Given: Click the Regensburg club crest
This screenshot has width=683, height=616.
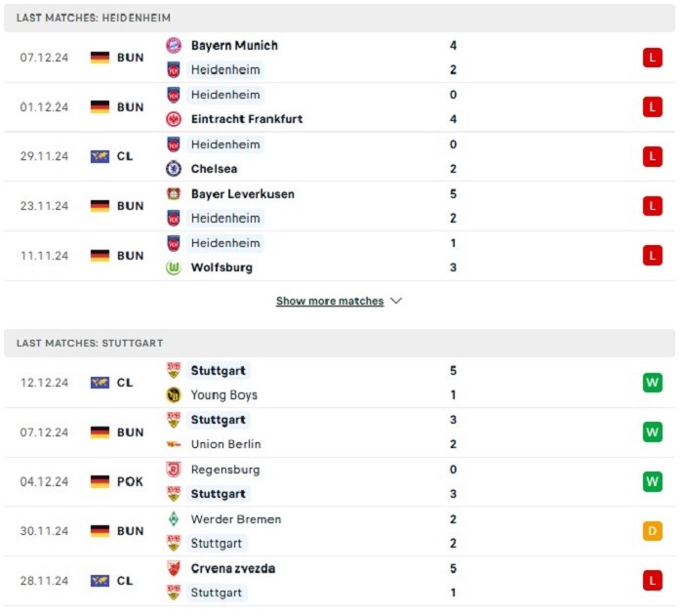Looking at the screenshot, I should [x=174, y=470].
